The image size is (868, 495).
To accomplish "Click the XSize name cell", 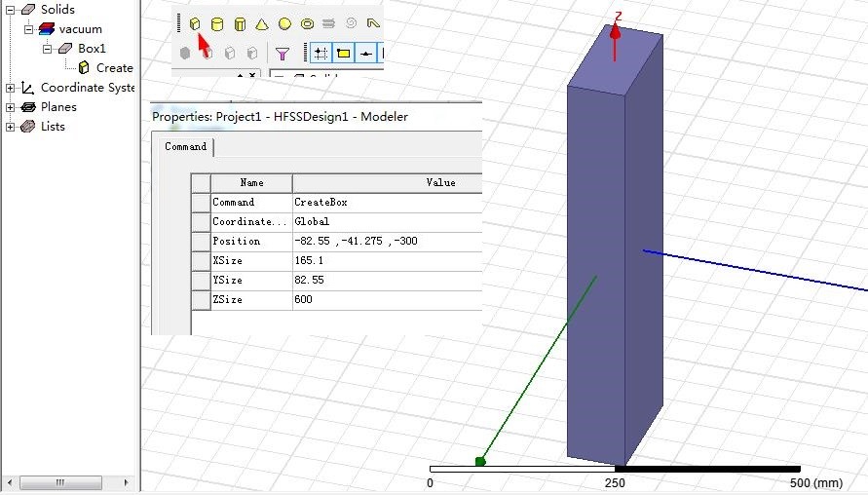I will (252, 260).
